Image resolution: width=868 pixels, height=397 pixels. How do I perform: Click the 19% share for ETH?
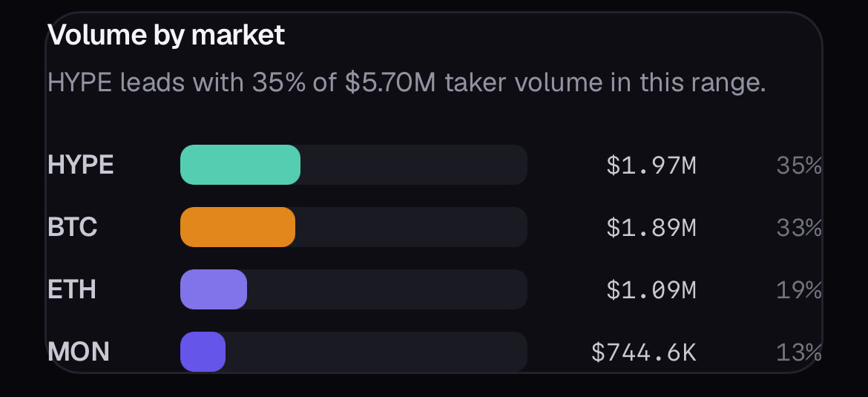pos(799,290)
